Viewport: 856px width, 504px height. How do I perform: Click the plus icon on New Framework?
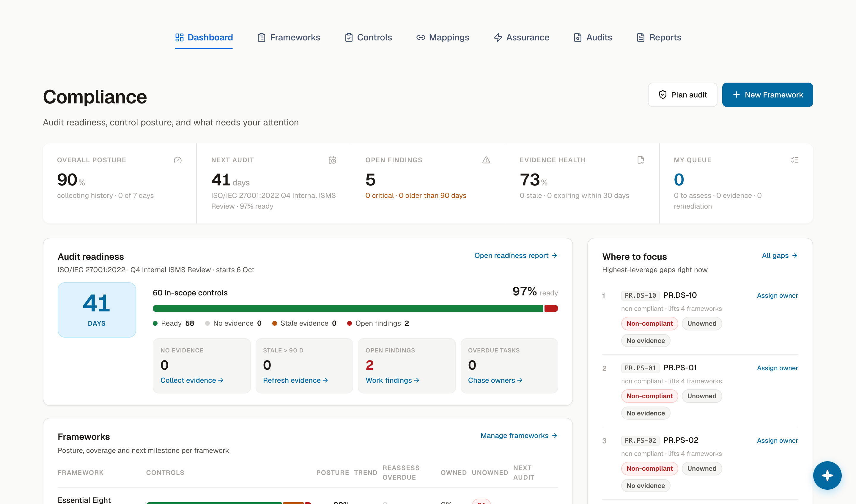click(x=736, y=95)
